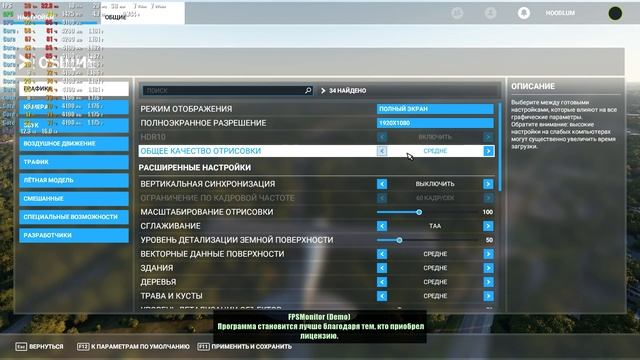Adjust Масштабирование отрисовки slider handle
Viewport: 640px width, 360px height.
(419, 212)
